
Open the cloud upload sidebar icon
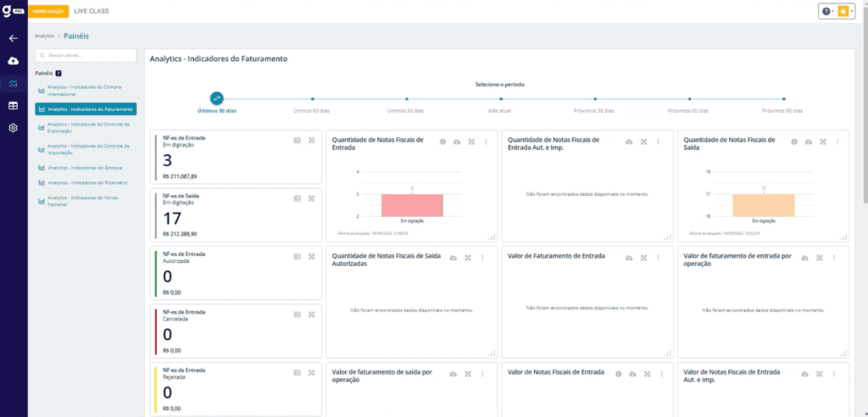tap(13, 61)
